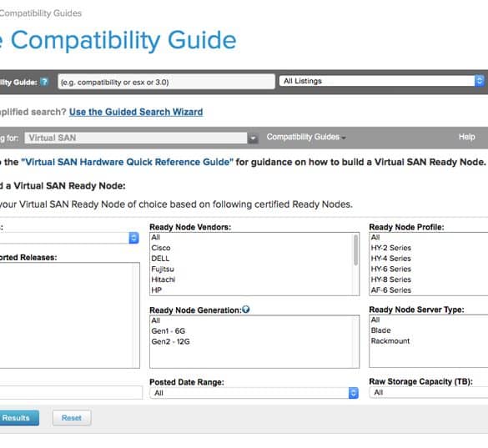Open the Posted Date Range dropdown
This screenshot has height=448, width=488.
(x=254, y=393)
